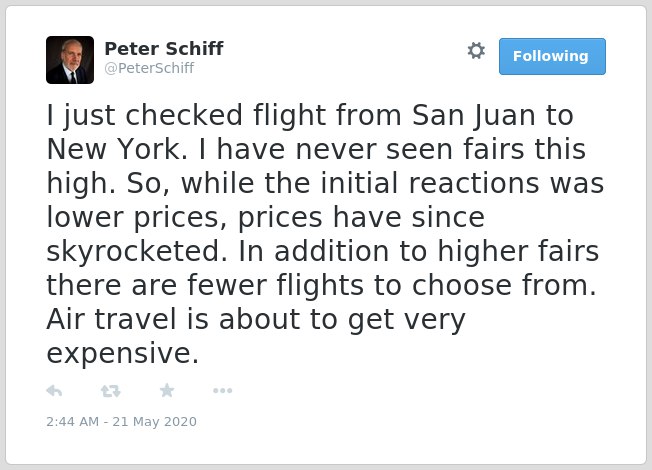
Task: Click the reply arrow below the tweet
Action: click(54, 391)
